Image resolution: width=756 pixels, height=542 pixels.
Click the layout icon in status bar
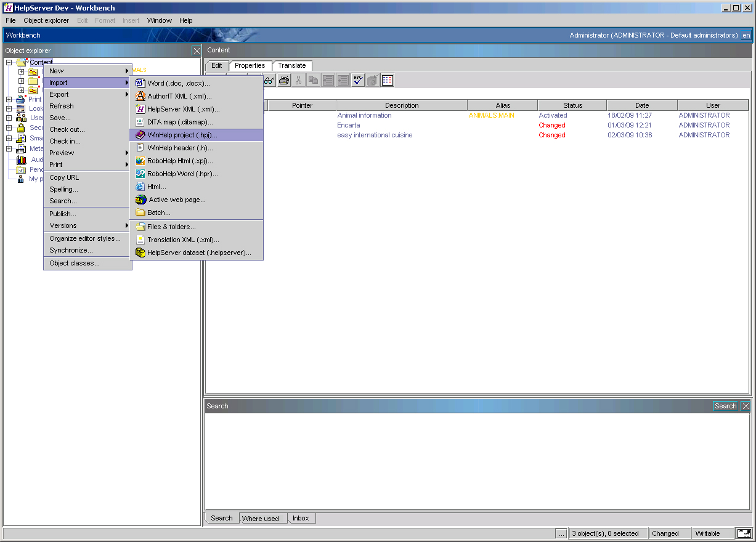pos(744,533)
